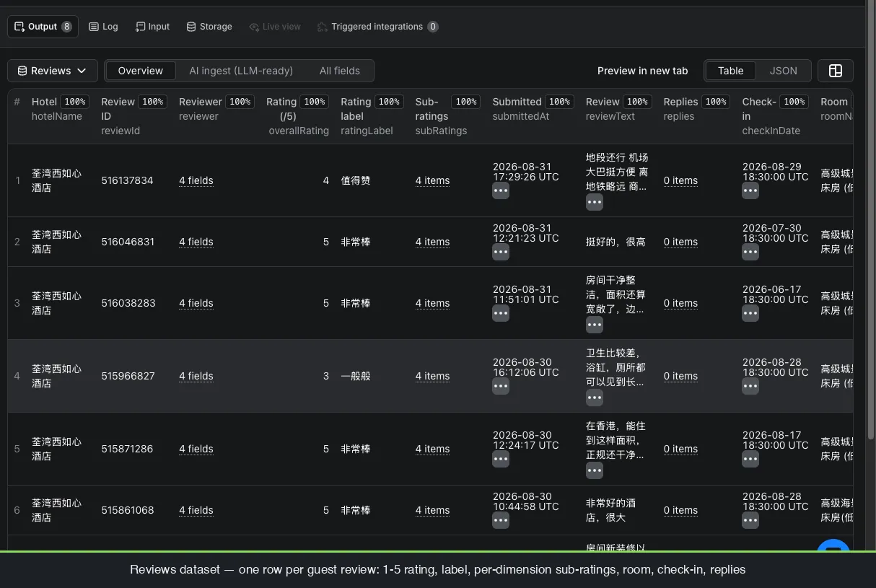Open Triggered integrations tab
Image resolution: width=876 pixels, height=588 pixels.
click(x=377, y=27)
